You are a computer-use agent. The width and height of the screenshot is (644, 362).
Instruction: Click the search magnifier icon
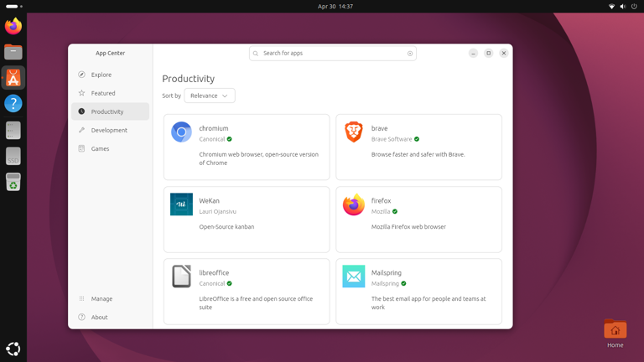pyautogui.click(x=256, y=54)
